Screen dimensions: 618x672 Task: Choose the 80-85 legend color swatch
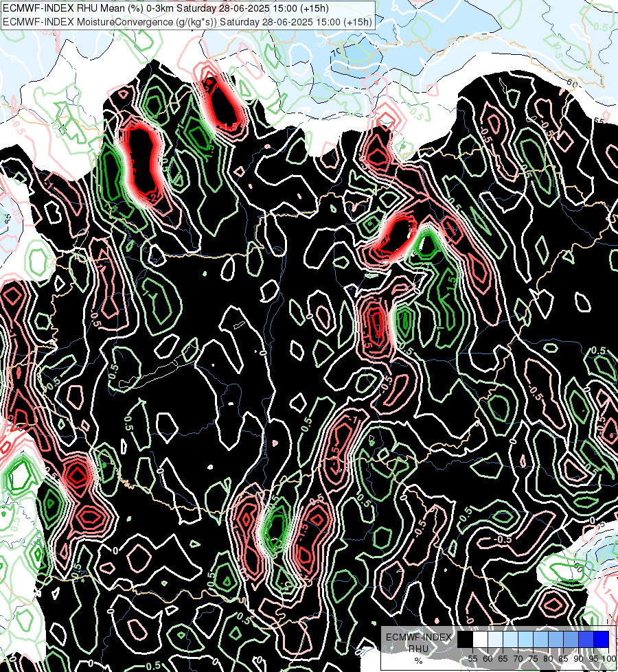tap(556, 639)
